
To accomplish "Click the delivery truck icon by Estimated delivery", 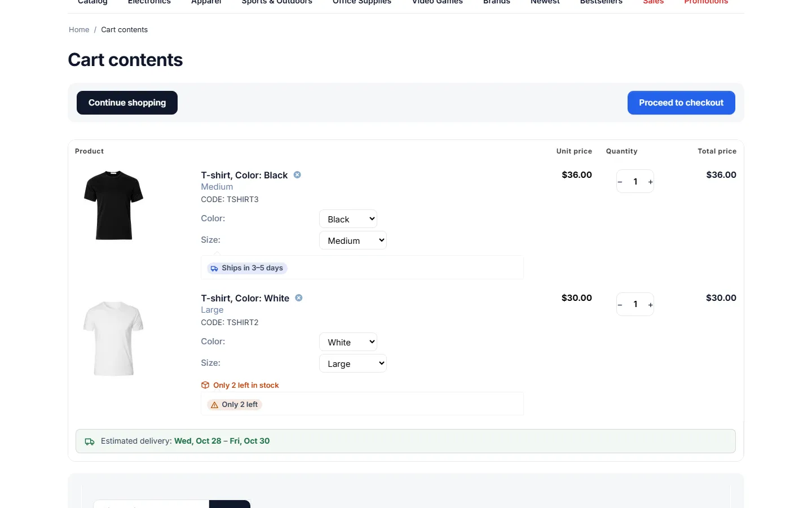I will (90, 441).
